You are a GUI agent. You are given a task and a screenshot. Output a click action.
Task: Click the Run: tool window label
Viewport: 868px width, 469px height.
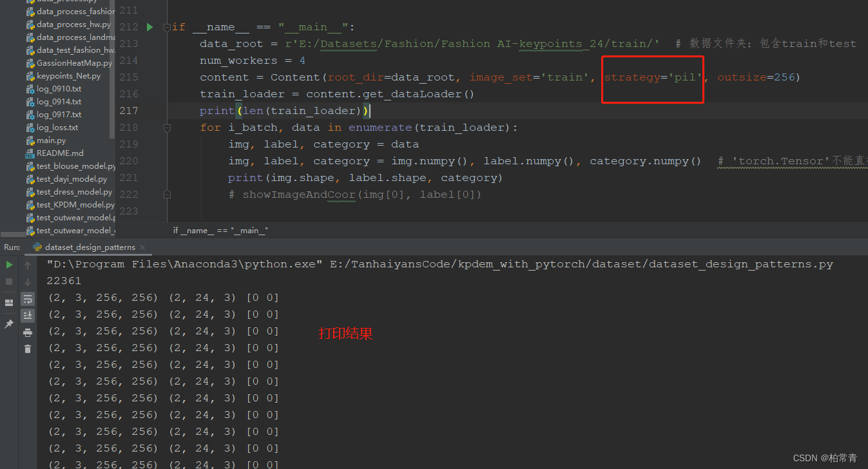[12, 247]
